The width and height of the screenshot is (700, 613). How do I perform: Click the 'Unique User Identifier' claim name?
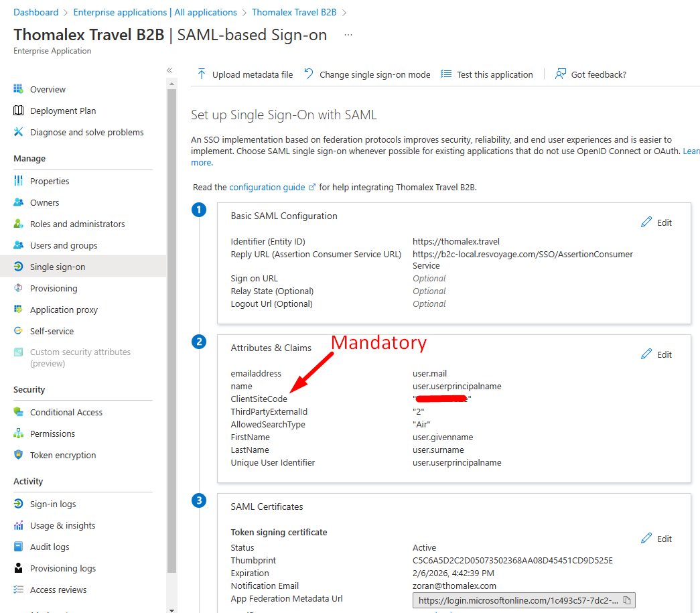coord(273,462)
